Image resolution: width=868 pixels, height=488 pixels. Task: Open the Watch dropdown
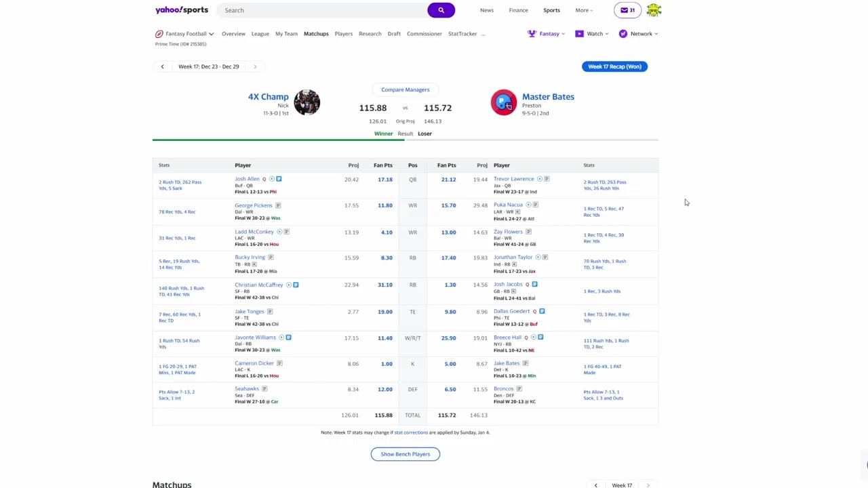[592, 34]
